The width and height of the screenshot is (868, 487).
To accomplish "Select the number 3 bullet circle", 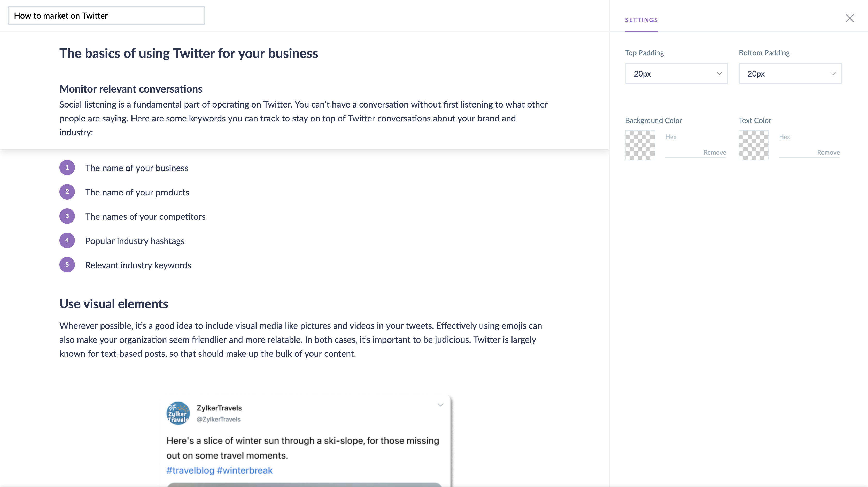I will (67, 216).
